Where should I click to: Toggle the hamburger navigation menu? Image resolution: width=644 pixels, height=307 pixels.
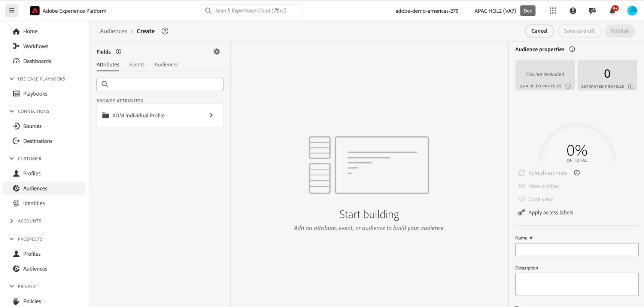[12, 10]
